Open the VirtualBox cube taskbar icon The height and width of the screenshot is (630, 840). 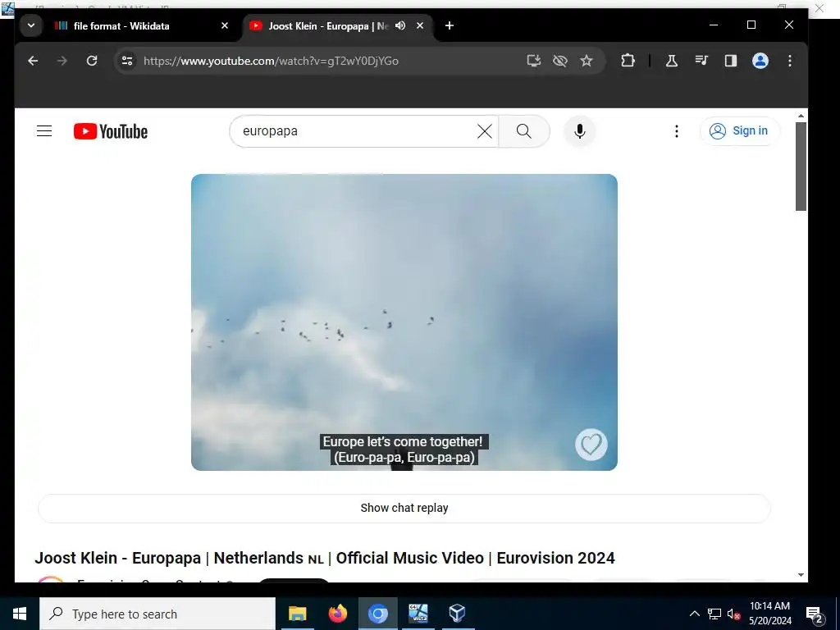point(458,614)
